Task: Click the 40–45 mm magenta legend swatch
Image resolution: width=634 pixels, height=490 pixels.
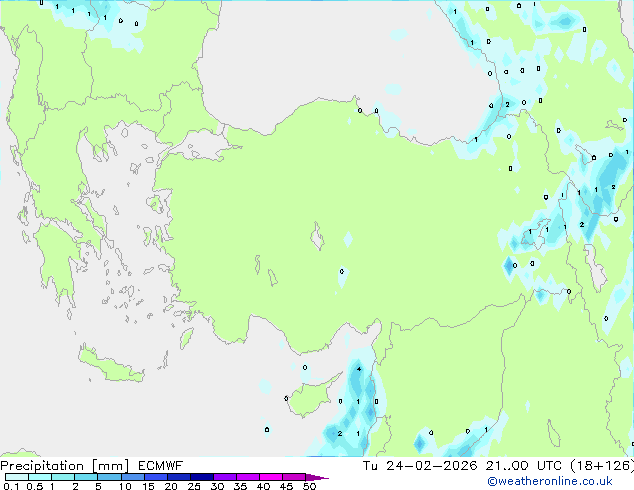Action: coord(271,477)
